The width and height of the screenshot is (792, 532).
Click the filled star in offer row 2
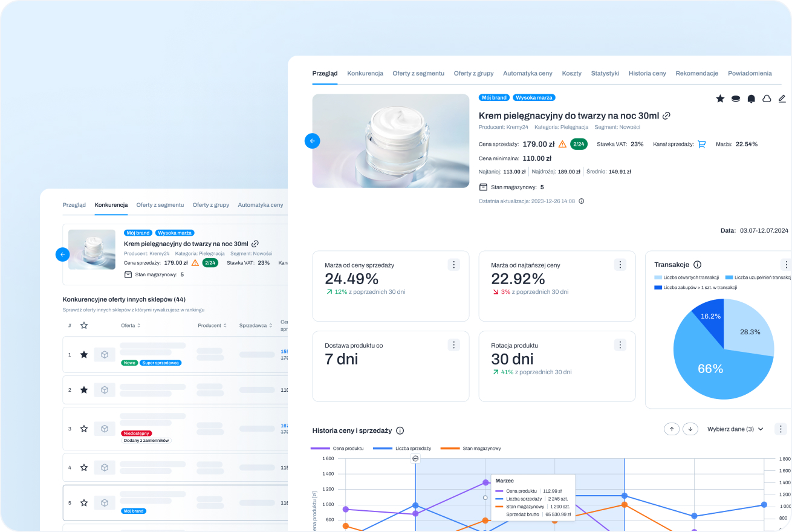point(84,390)
